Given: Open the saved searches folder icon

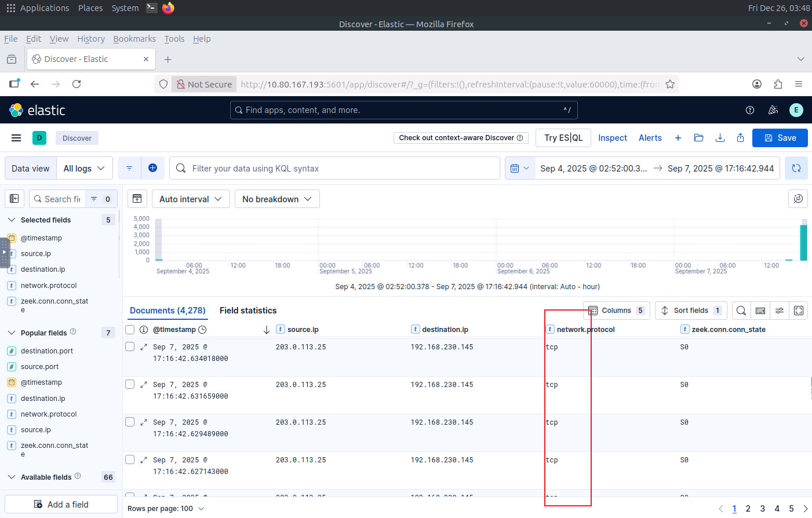Looking at the screenshot, I should coord(698,138).
